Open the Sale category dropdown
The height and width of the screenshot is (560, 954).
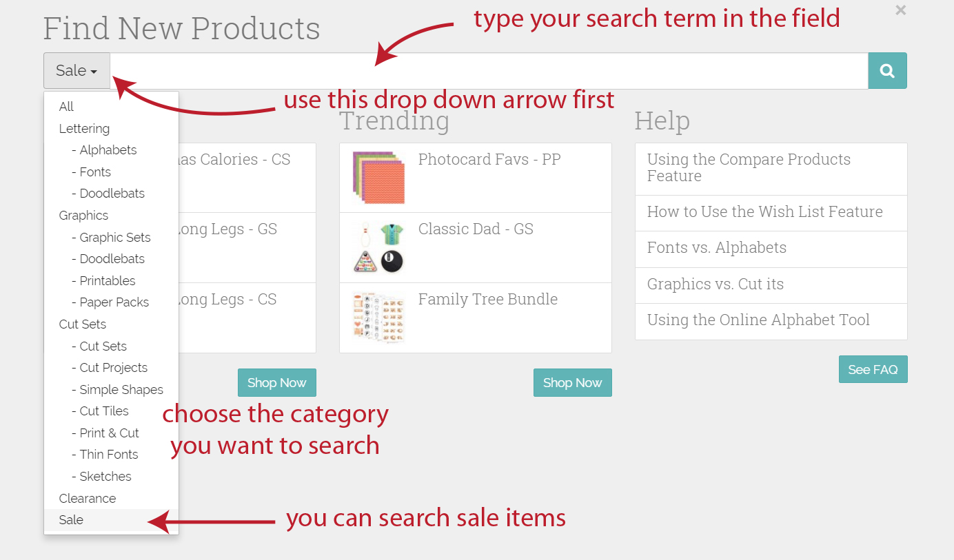pos(77,71)
